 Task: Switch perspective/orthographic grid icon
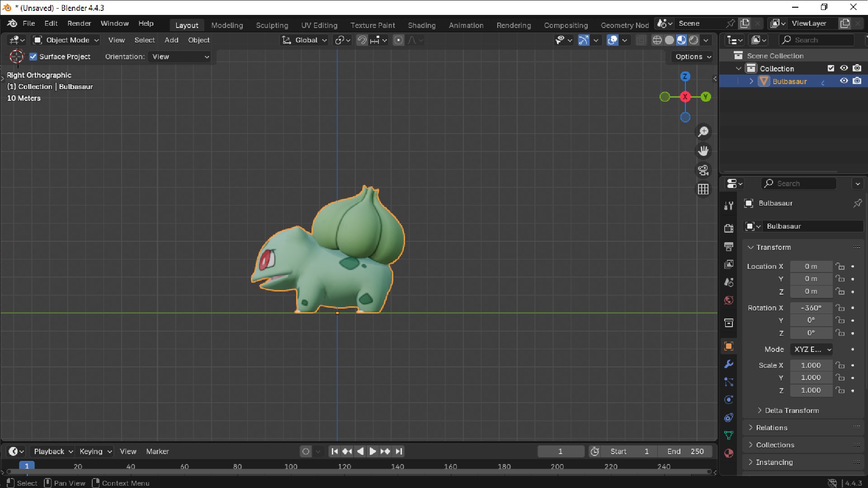[x=703, y=189]
